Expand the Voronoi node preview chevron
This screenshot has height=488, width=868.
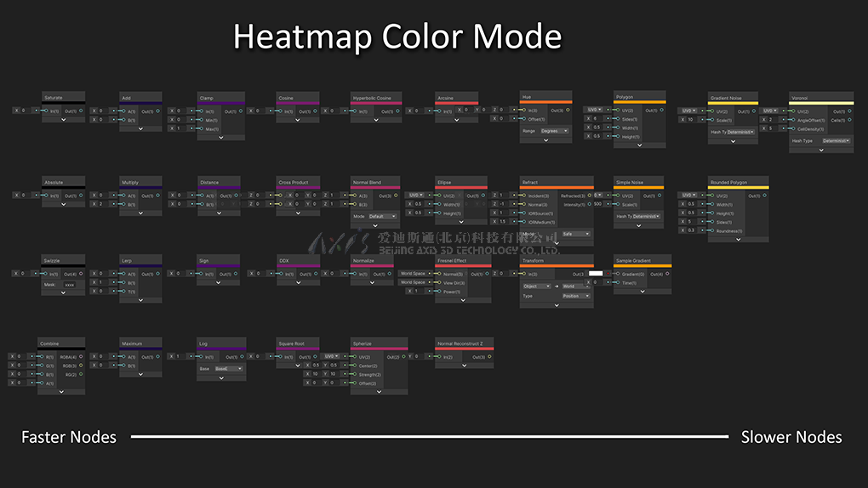821,150
